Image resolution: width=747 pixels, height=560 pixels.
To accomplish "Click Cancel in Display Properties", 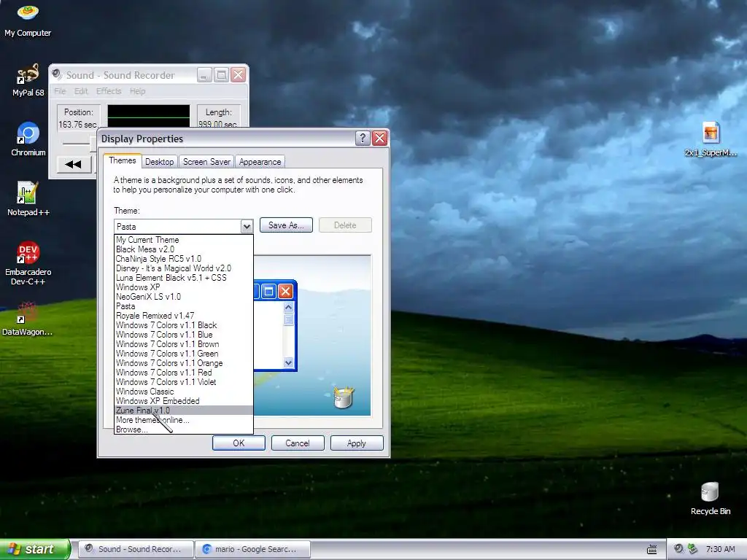I will [x=298, y=443].
